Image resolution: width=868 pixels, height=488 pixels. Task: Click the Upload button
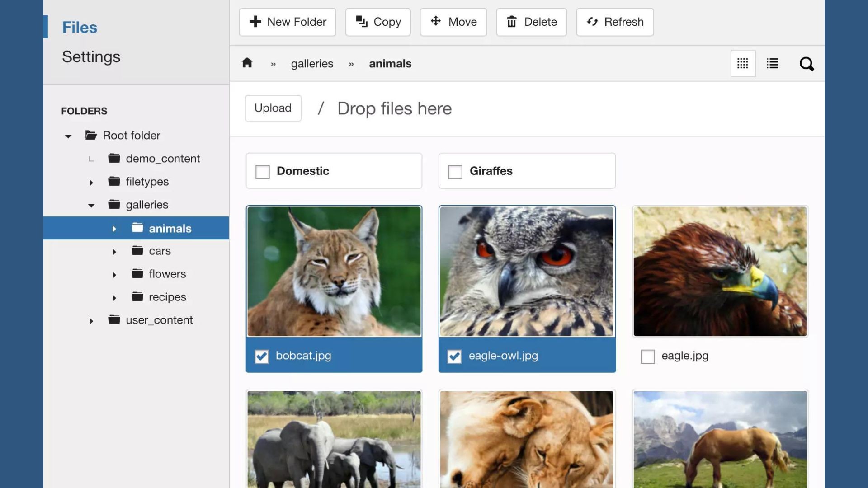[273, 108]
